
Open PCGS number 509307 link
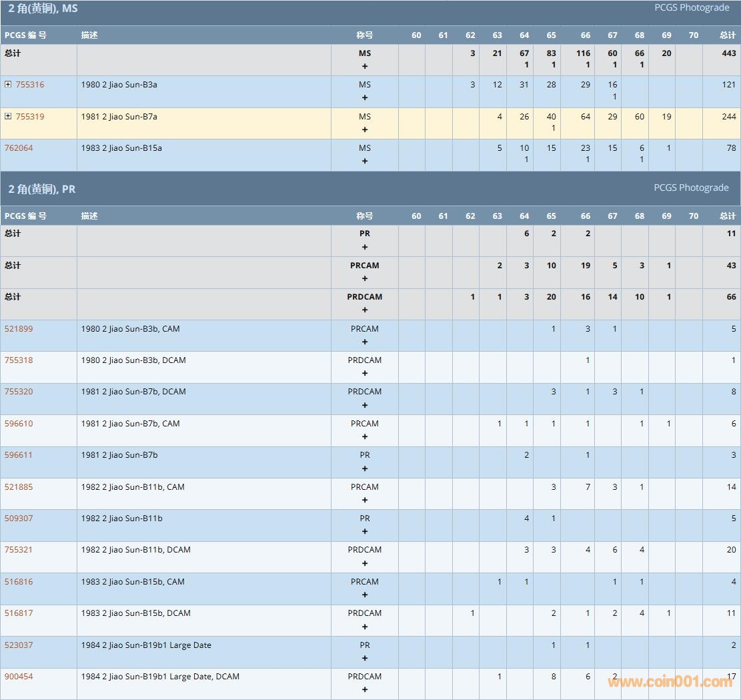coord(19,518)
